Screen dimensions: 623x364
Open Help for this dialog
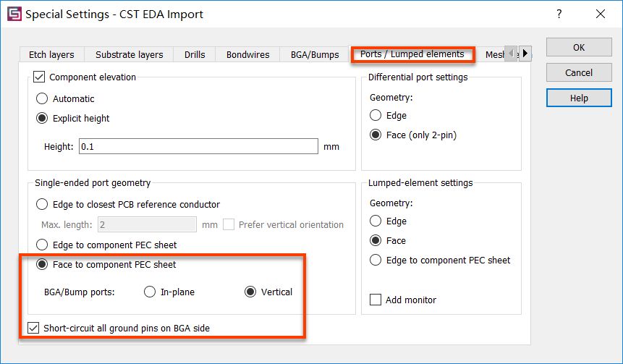[x=579, y=98]
